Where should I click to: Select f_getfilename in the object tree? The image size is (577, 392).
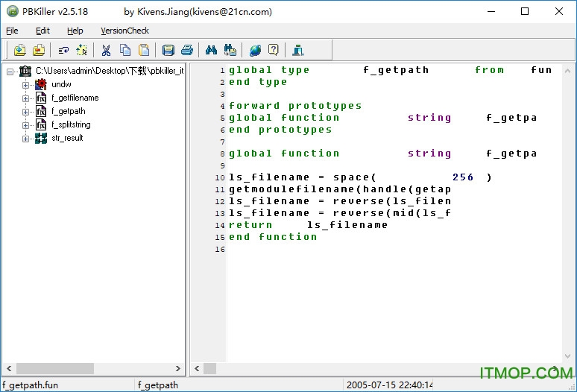[x=75, y=98]
